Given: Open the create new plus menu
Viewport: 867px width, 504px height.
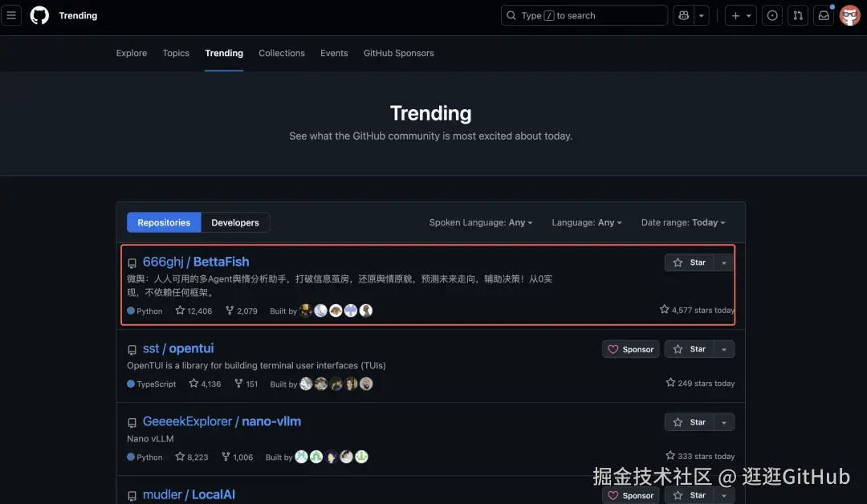Looking at the screenshot, I should click(x=740, y=15).
